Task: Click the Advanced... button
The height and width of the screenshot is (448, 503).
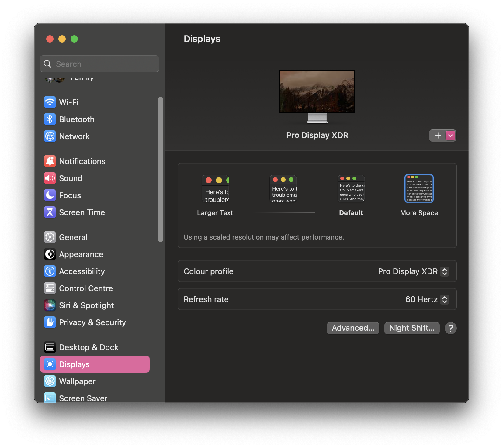Action: [353, 328]
